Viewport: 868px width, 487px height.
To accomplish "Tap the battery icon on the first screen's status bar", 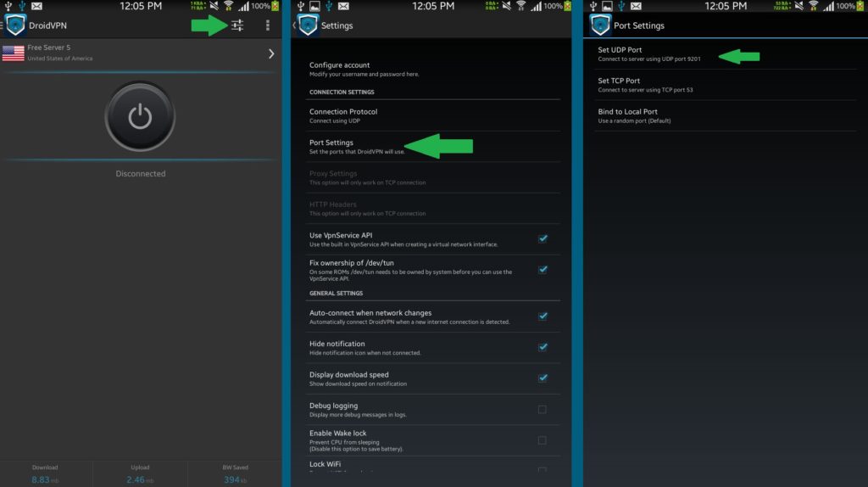I will pos(275,6).
